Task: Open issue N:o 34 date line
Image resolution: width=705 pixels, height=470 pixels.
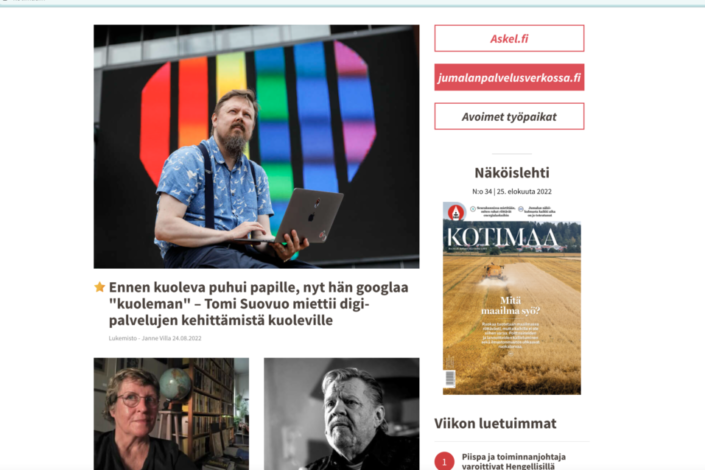Action: tap(512, 191)
